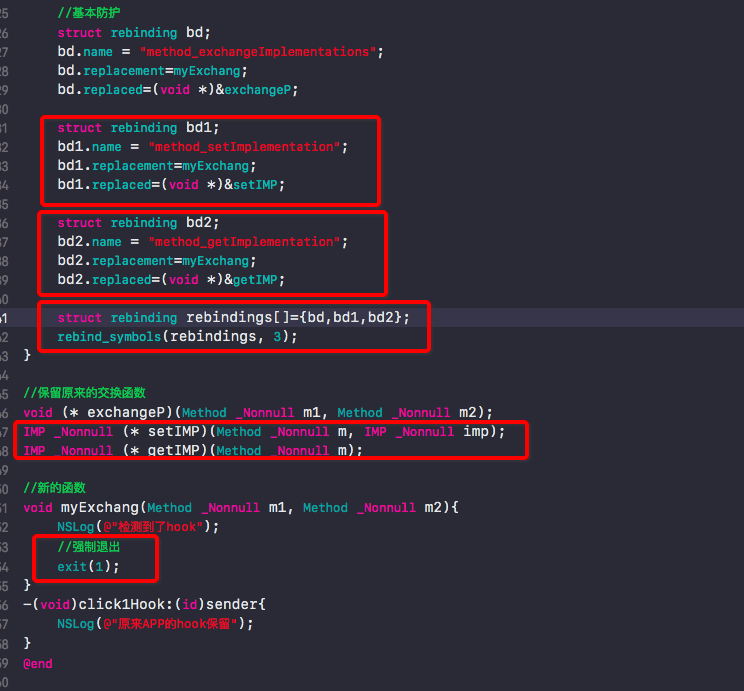The width and height of the screenshot is (744, 691).
Task: Click the exchangeP function pointer declaration
Action: (258, 412)
